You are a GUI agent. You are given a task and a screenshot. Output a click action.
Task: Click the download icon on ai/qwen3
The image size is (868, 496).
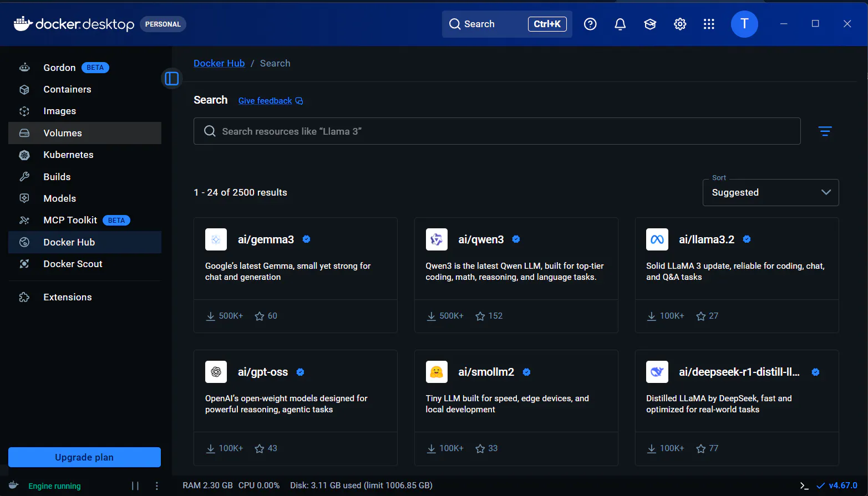coord(432,316)
